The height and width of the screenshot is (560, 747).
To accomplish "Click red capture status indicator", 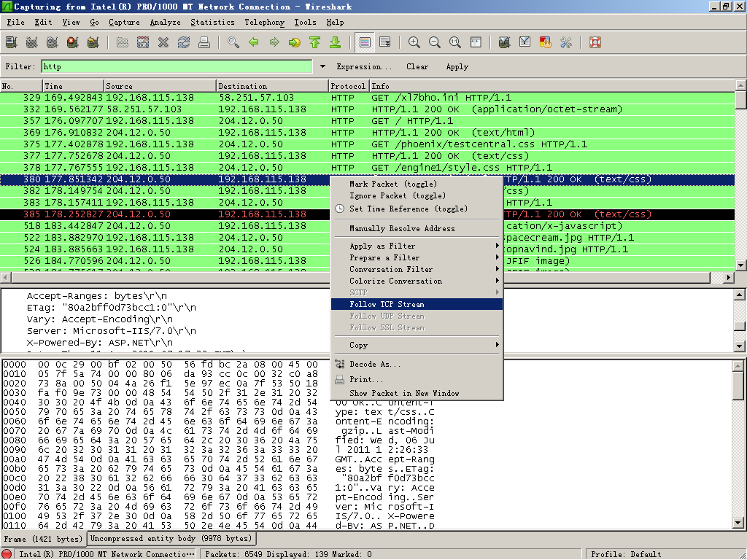I will click(7, 554).
